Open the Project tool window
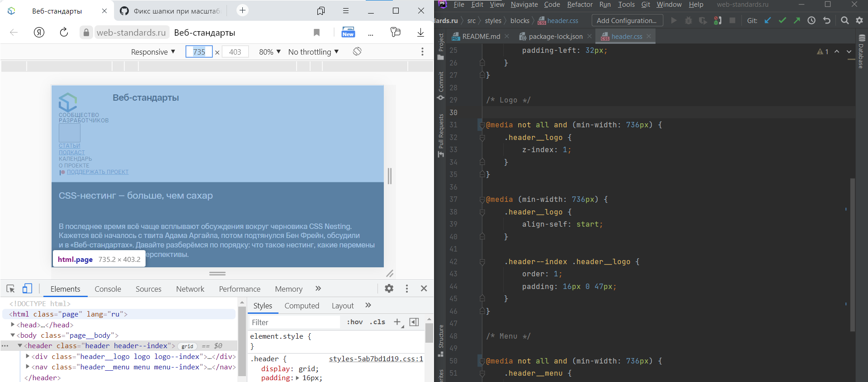The height and width of the screenshot is (382, 868). coord(441,47)
